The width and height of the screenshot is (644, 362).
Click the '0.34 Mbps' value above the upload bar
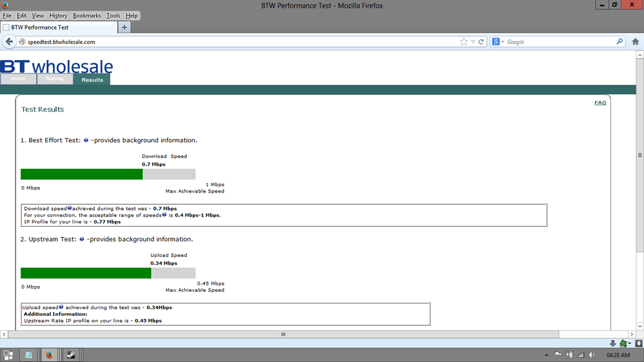click(164, 263)
